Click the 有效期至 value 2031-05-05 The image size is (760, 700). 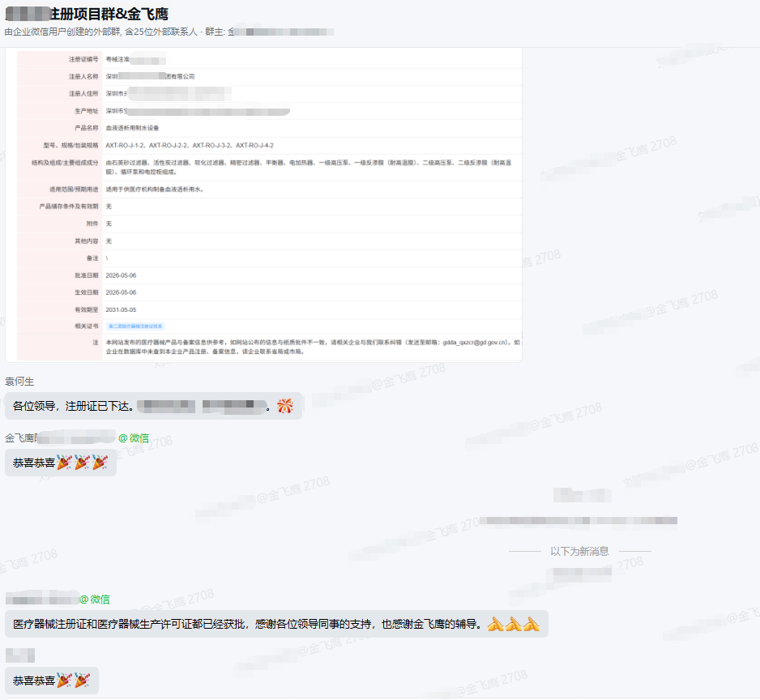point(121,309)
